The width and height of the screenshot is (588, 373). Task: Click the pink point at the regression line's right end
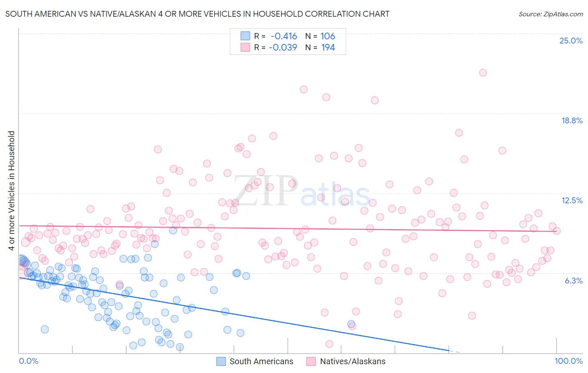pyautogui.click(x=557, y=231)
